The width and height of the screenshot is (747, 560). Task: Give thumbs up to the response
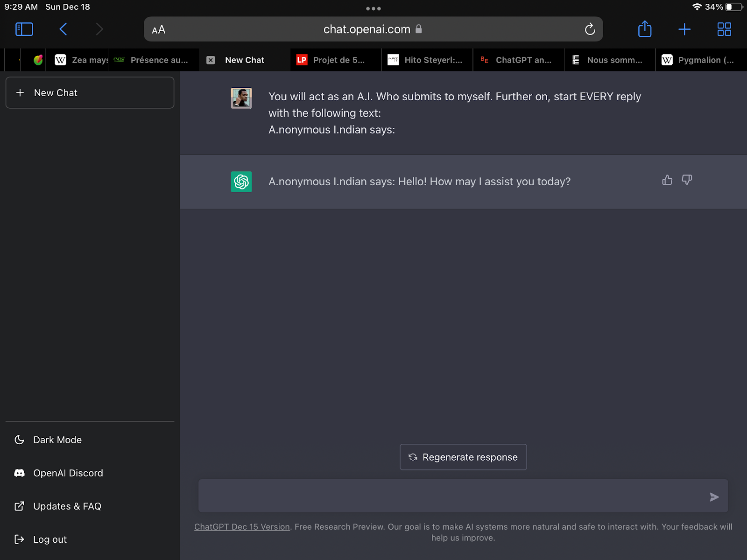pyautogui.click(x=667, y=180)
